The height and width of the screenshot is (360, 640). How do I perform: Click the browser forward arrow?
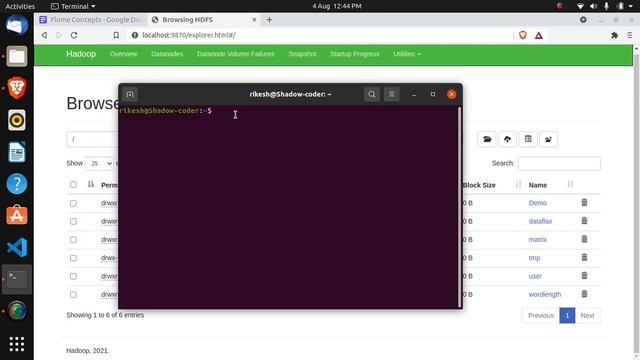coord(59,35)
